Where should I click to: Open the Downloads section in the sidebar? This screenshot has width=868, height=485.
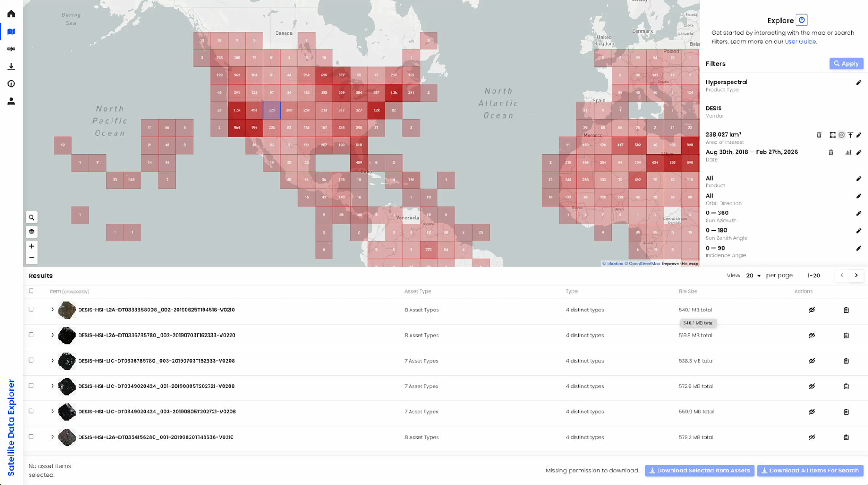coord(11,66)
